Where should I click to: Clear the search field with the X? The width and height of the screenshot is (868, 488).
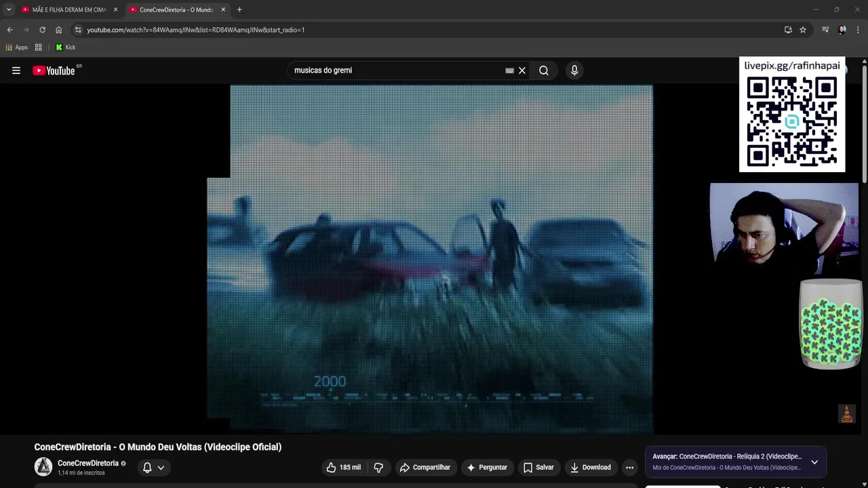(x=522, y=70)
